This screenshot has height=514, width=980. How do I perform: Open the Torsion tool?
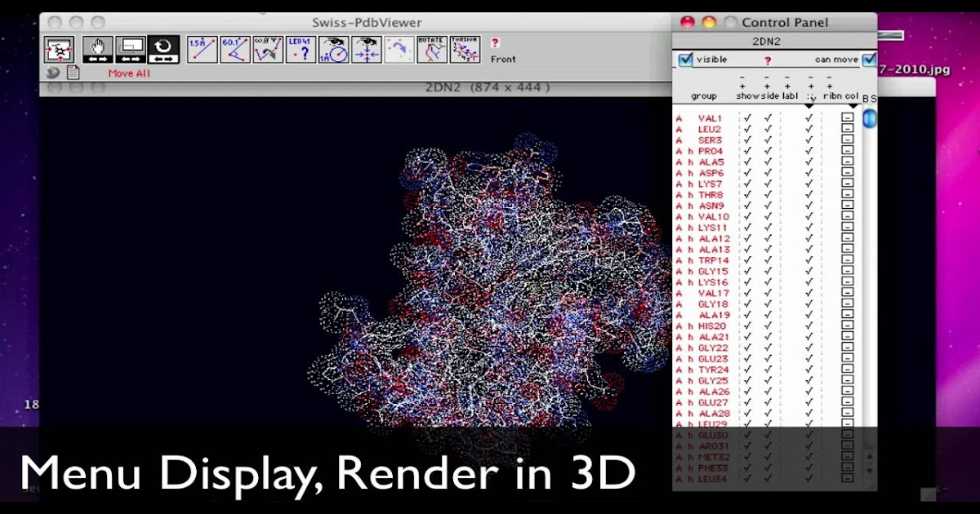[x=465, y=50]
